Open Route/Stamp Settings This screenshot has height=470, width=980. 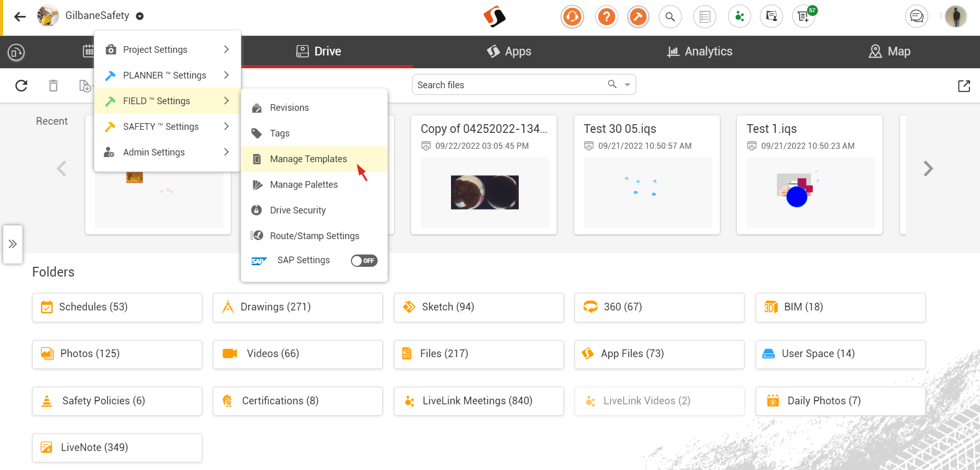pos(314,236)
